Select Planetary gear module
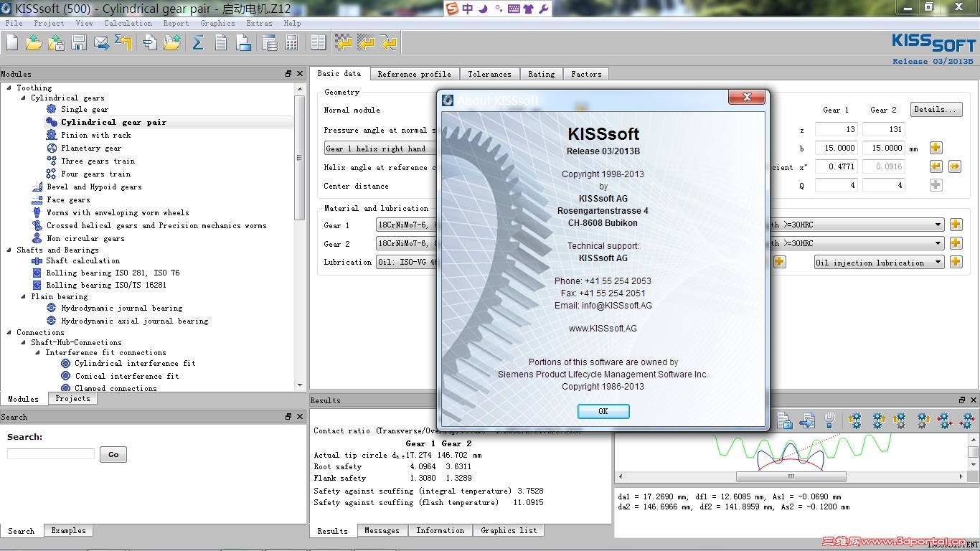The image size is (980, 551). [x=91, y=148]
